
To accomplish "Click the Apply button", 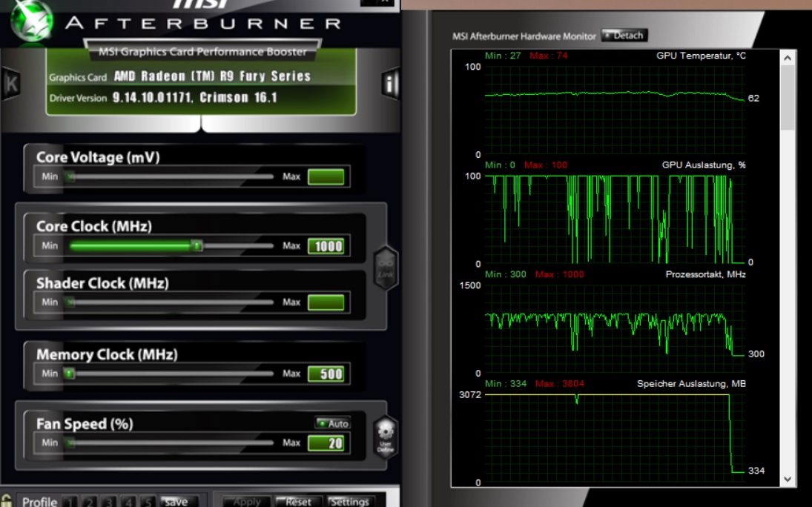I will pos(246,501).
